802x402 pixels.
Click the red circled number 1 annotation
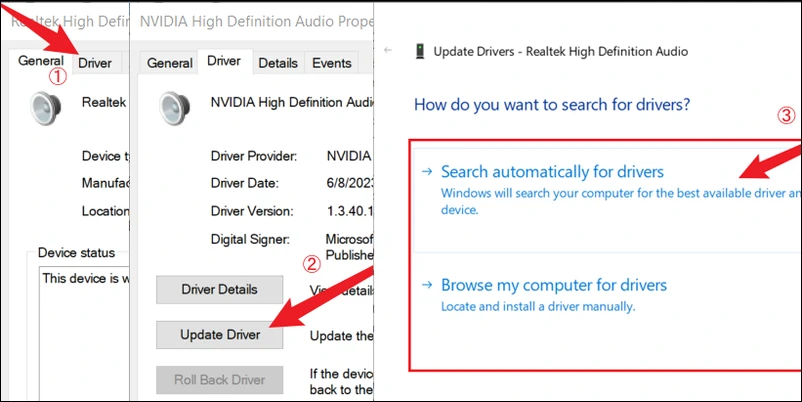58,75
